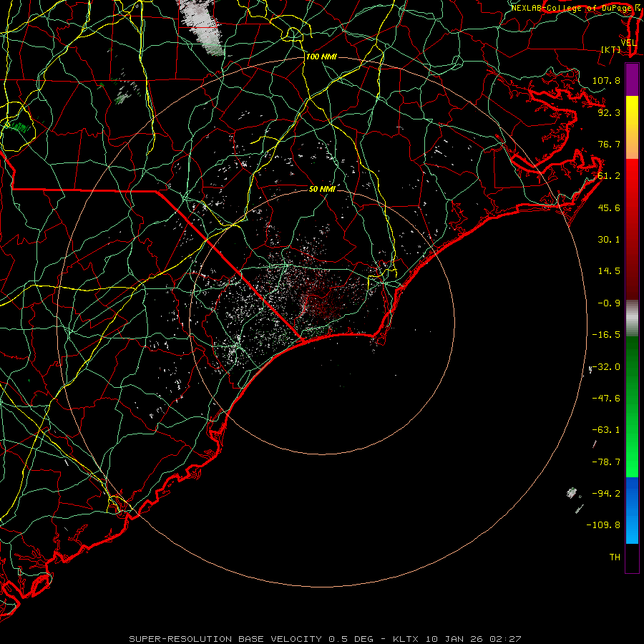644x644 pixels.
Task: Select the 45.6 velocity scale value
Action: tap(609, 208)
